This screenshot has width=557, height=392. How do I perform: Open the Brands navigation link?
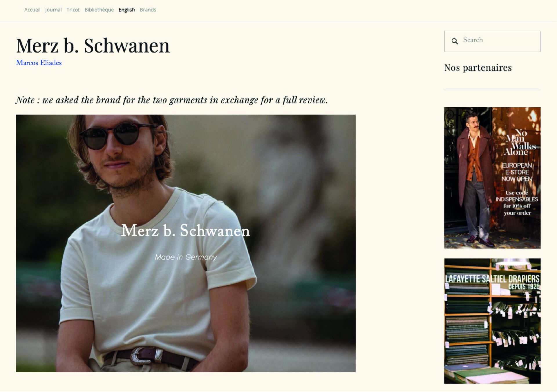click(x=148, y=10)
